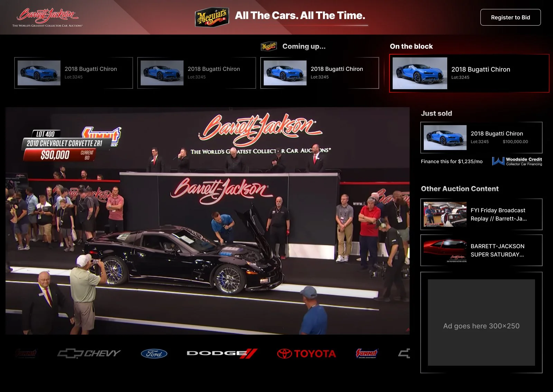
Task: Click the Woodside Credit financing logo
Action: click(517, 161)
